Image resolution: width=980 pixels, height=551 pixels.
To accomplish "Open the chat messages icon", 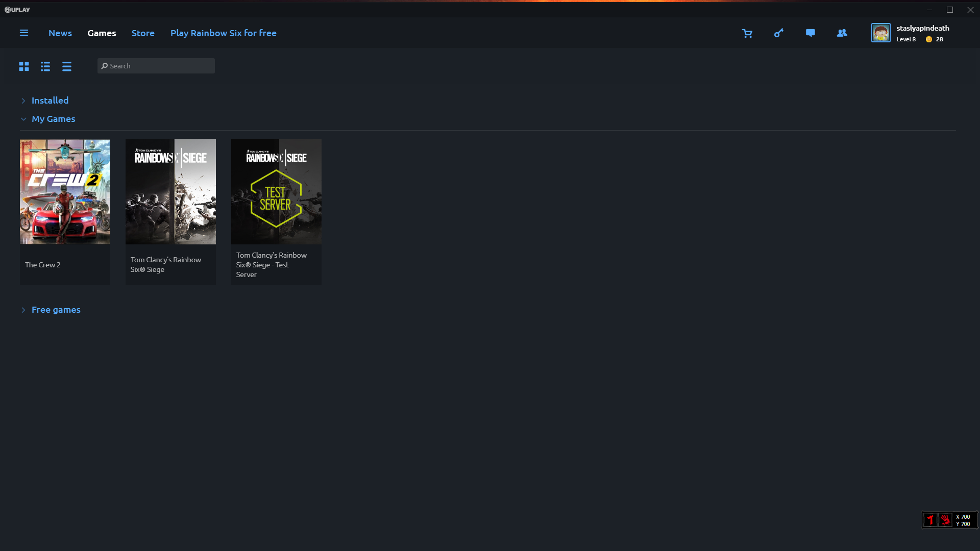I will [x=811, y=33].
